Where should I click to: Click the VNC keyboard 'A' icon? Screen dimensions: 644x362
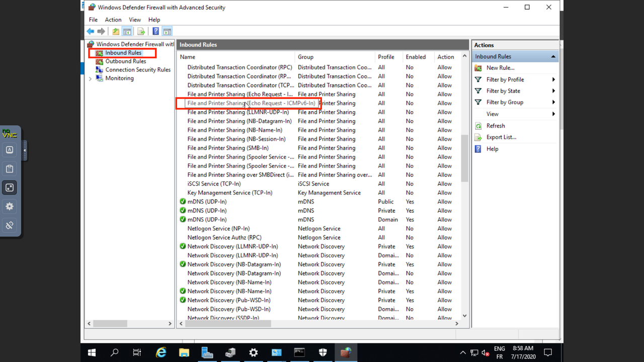tap(10, 150)
